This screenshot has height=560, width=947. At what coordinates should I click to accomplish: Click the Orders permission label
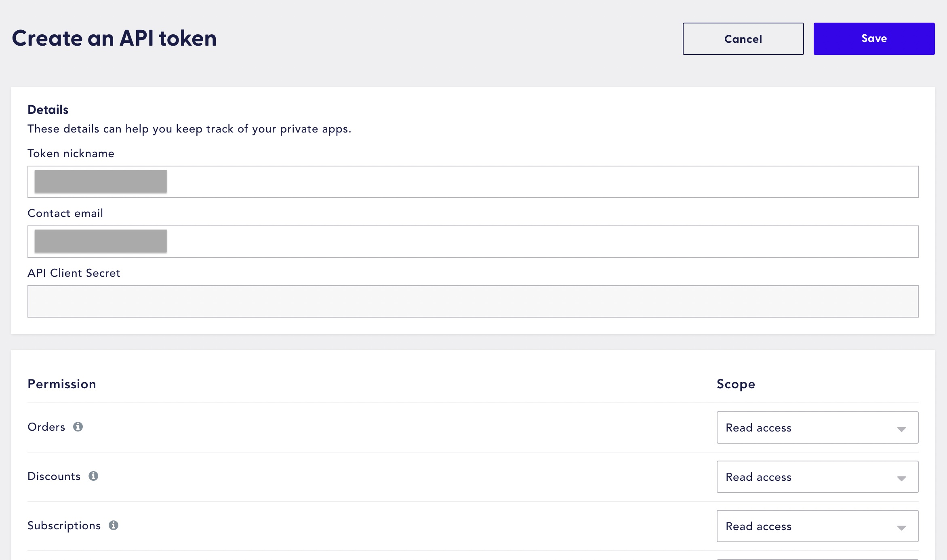pos(46,427)
